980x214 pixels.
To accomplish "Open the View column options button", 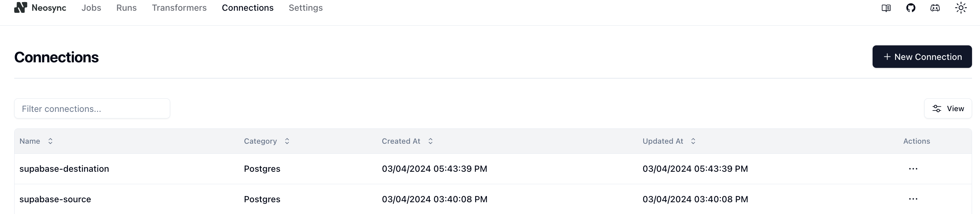I will (948, 109).
